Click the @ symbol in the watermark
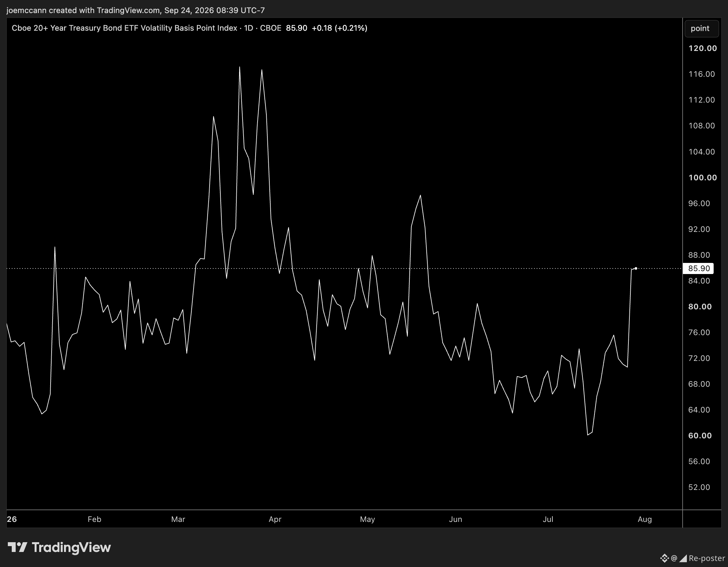Viewport: 728px width, 567px height. pos(674,558)
